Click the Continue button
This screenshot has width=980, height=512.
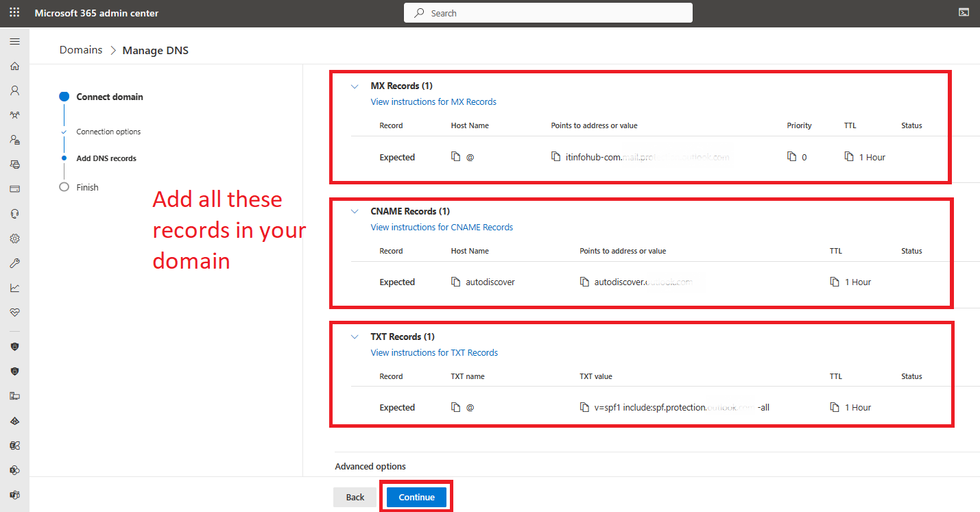417,497
